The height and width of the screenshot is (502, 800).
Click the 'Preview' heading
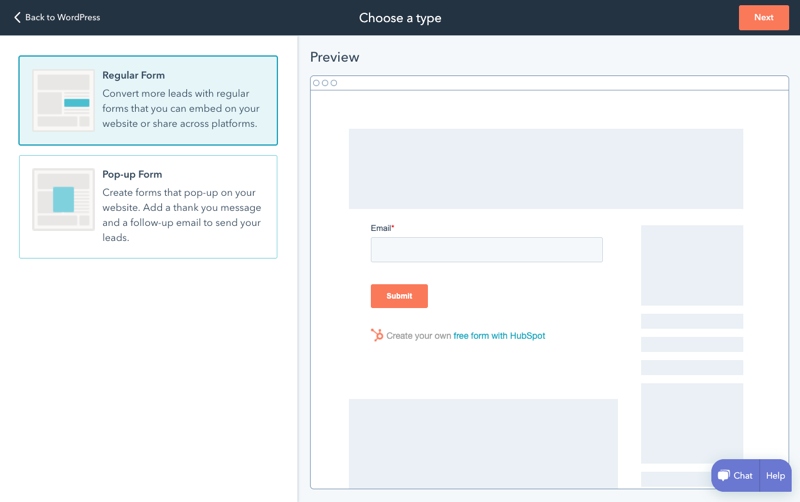335,57
